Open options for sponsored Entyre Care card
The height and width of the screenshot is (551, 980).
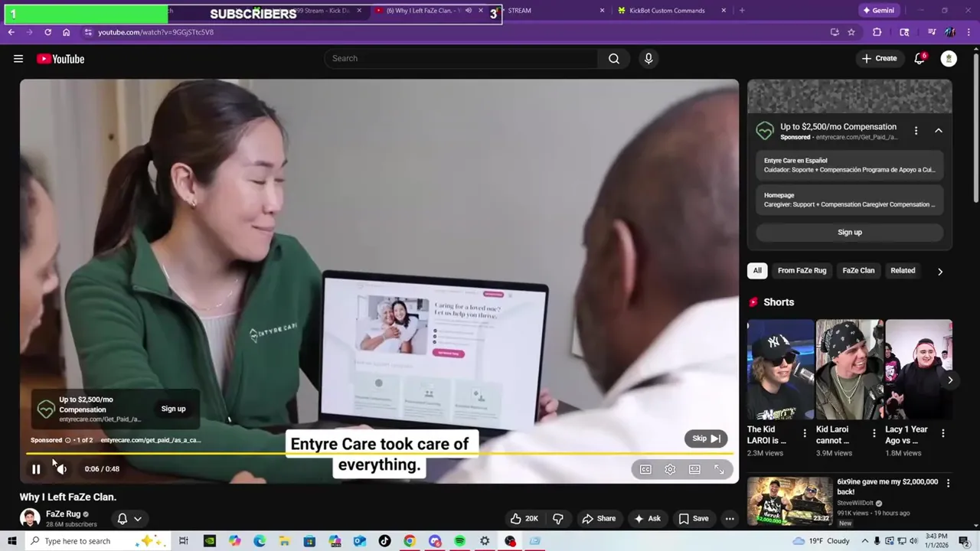[x=916, y=131]
